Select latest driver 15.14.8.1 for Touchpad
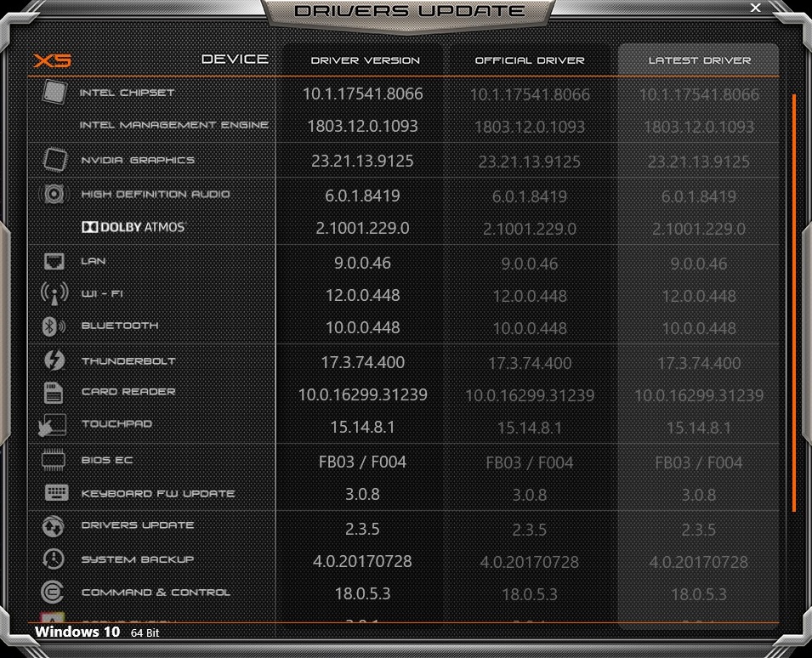Screen dimensions: 812x658 (699, 428)
